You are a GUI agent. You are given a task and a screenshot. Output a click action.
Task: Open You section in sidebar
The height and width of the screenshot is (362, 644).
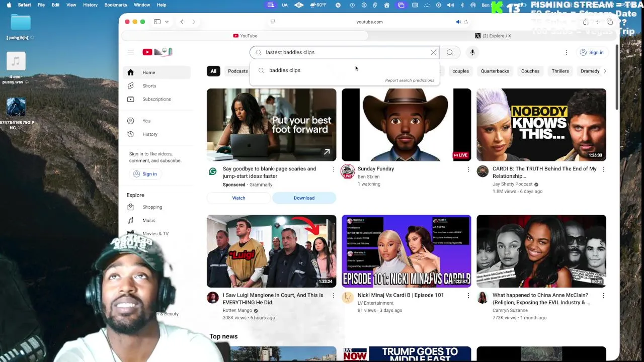click(156, 121)
